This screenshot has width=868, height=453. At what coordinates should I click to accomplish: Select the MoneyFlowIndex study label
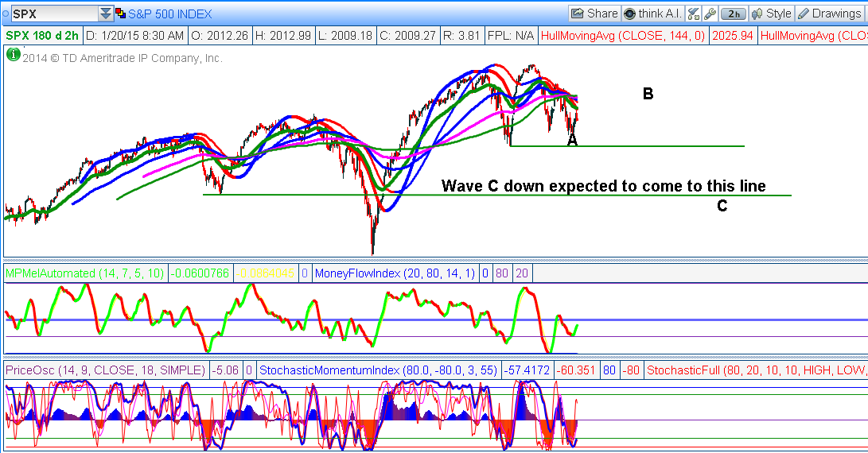pyautogui.click(x=396, y=273)
